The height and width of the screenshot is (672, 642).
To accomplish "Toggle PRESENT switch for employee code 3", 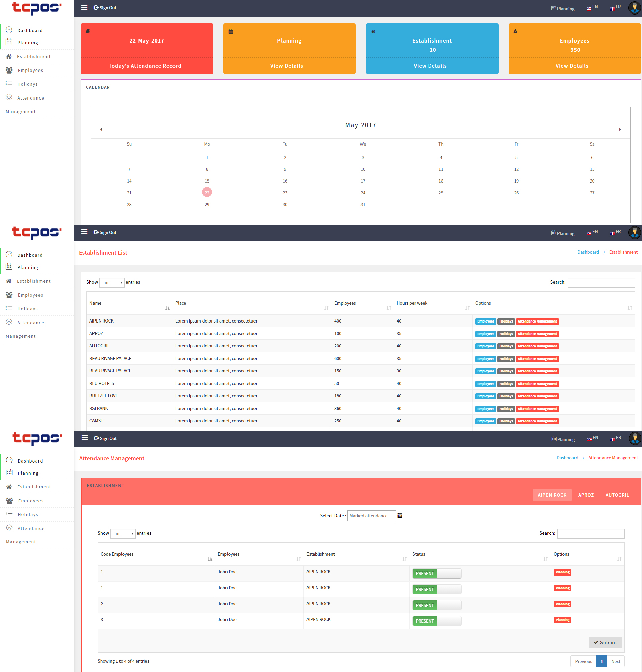I will pos(437,621).
